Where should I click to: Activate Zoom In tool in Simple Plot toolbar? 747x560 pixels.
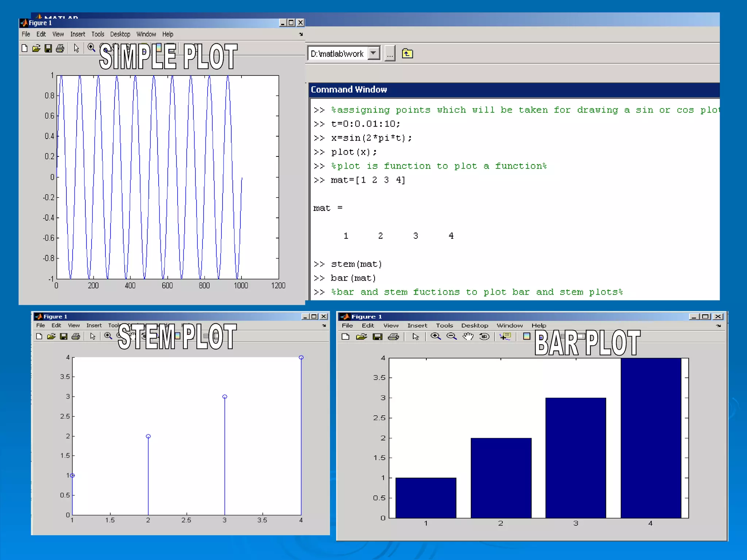(x=91, y=48)
